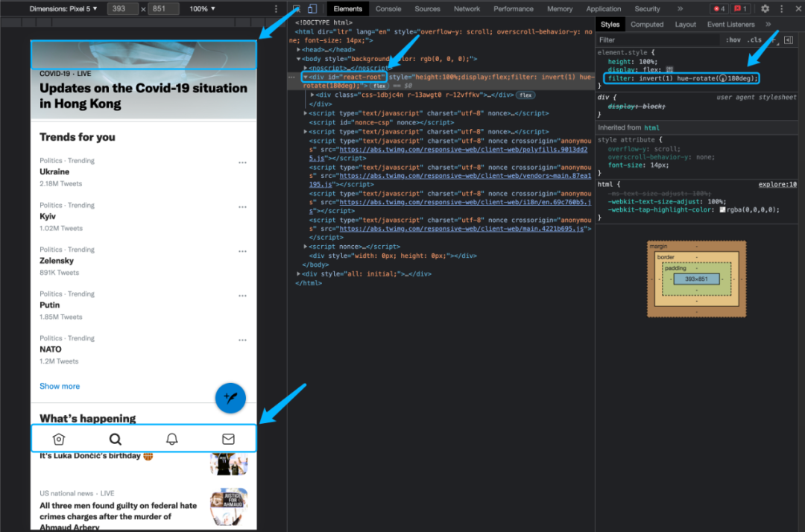
Task: Open the Memory tab
Action: [x=560, y=9]
